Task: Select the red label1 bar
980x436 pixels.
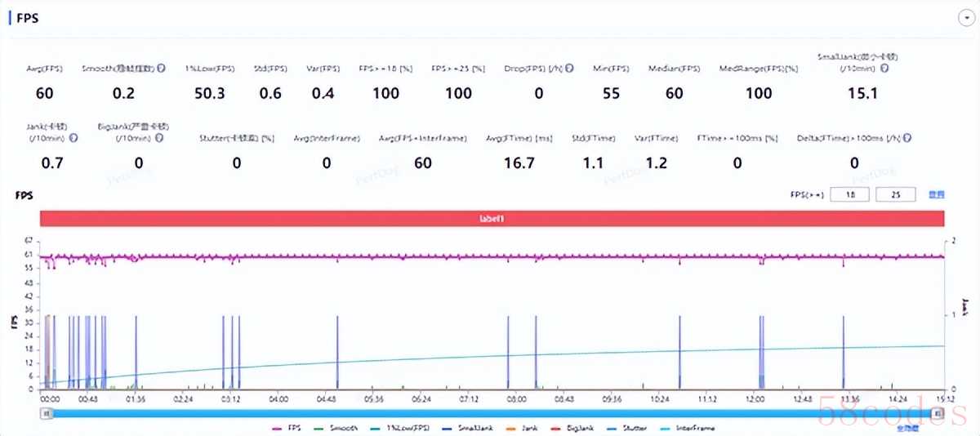Action: pyautogui.click(x=492, y=219)
